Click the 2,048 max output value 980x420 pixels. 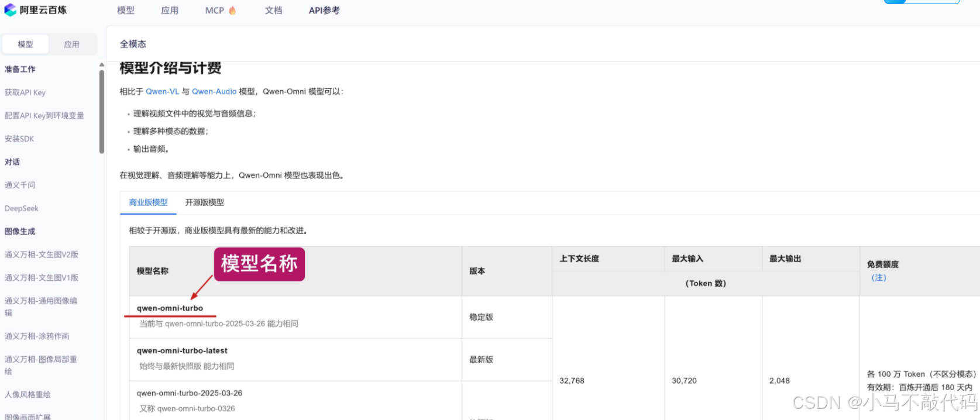point(779,381)
